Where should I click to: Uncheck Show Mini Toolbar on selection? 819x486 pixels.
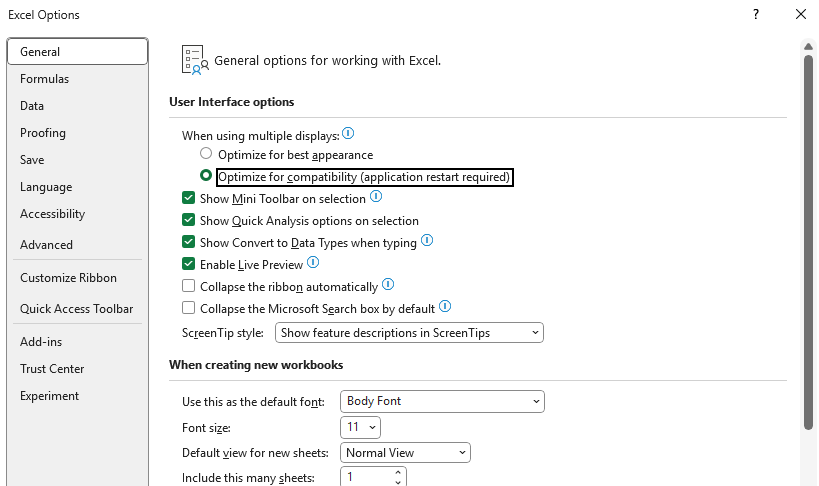point(189,198)
